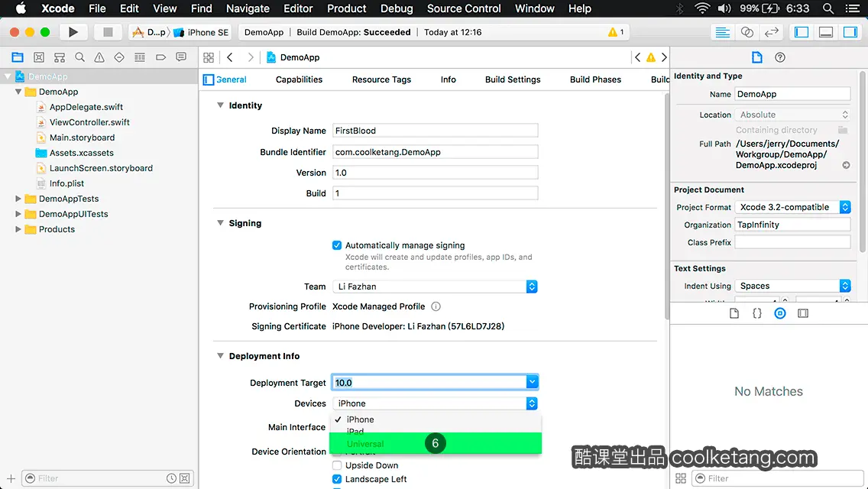The image size is (868, 489).
Task: Open the Indent Using dropdown
Action: tap(792, 286)
